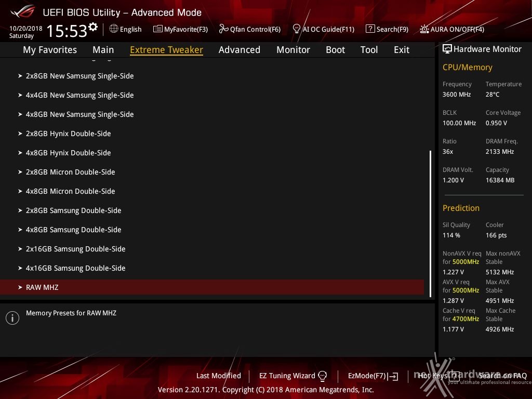Click Search on FAQ link
Viewport: 532px width, 399px height.
click(x=503, y=376)
